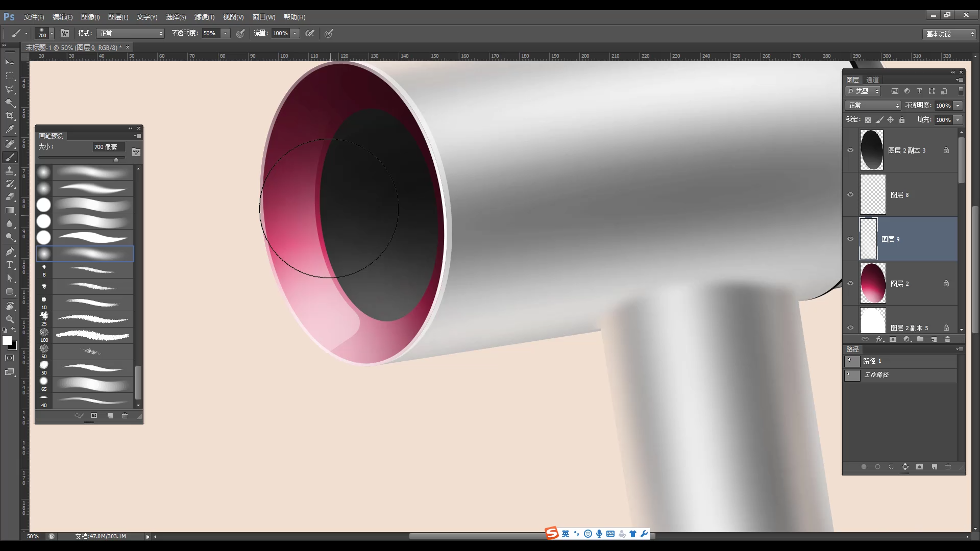The height and width of the screenshot is (551, 980).
Task: Open the brush size dropdown in options bar
Action: coord(51,33)
